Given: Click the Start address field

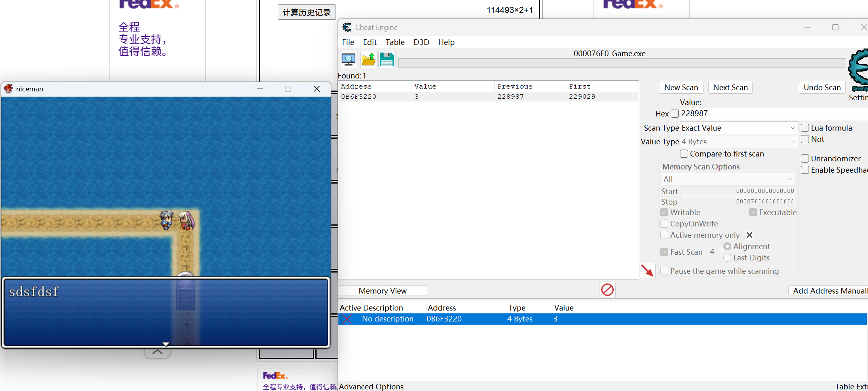Looking at the screenshot, I should coord(738,191).
